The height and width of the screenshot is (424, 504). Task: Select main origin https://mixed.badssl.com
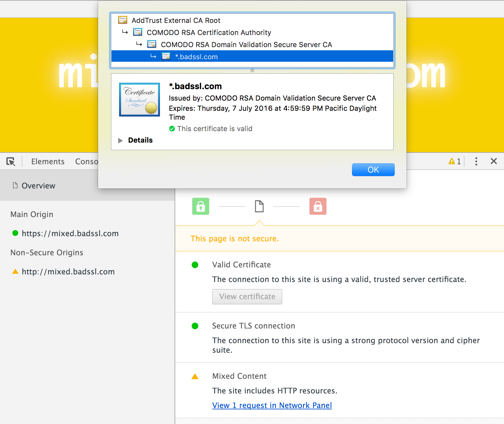click(70, 233)
